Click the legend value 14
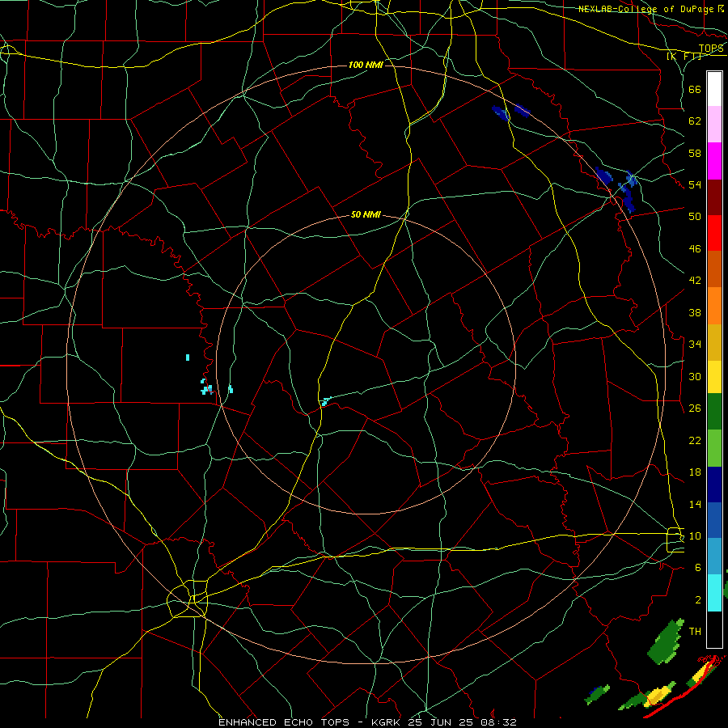728x728 pixels. [695, 504]
